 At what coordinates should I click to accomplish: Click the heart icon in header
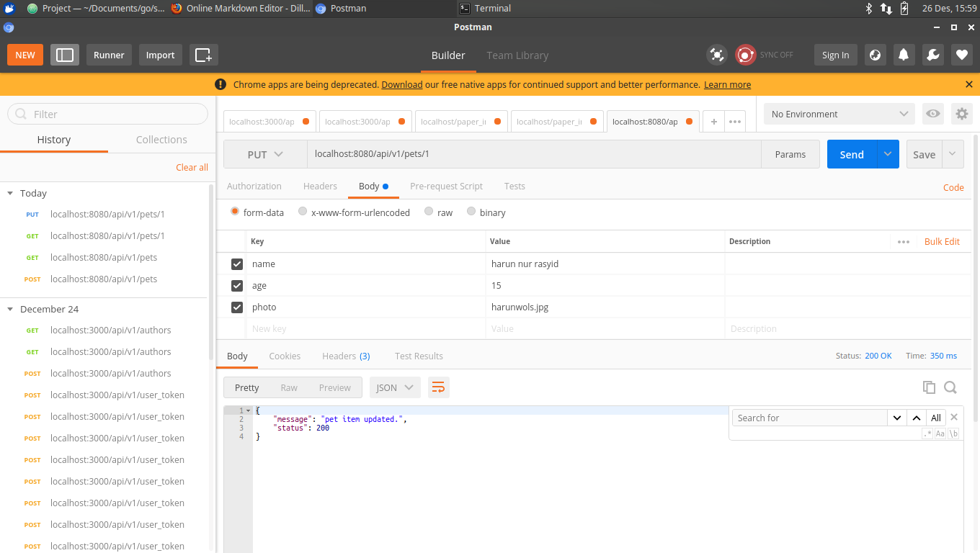click(x=961, y=55)
